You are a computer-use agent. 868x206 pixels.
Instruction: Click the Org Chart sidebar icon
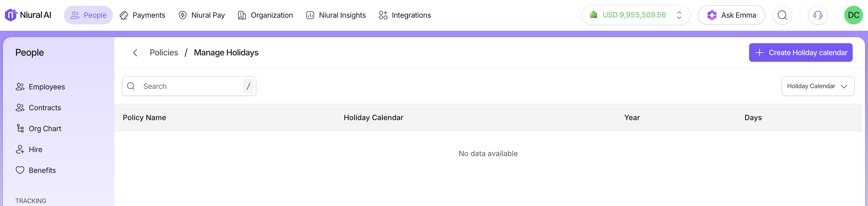pyautogui.click(x=20, y=129)
